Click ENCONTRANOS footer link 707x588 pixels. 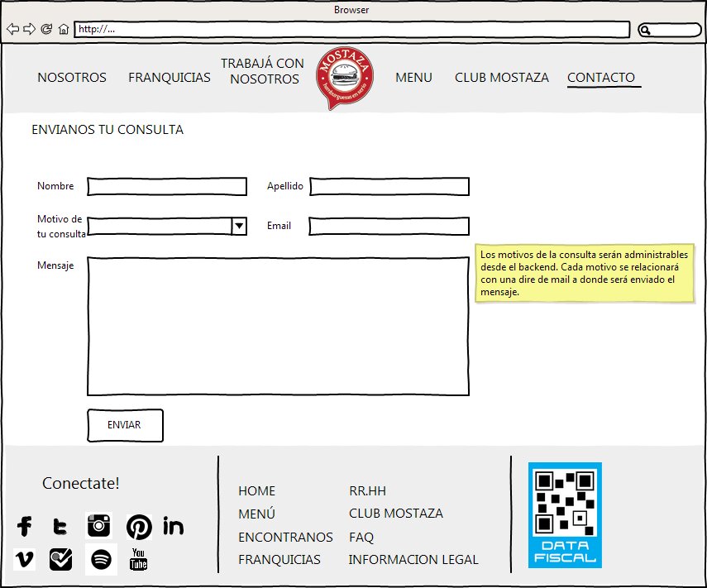tap(285, 537)
